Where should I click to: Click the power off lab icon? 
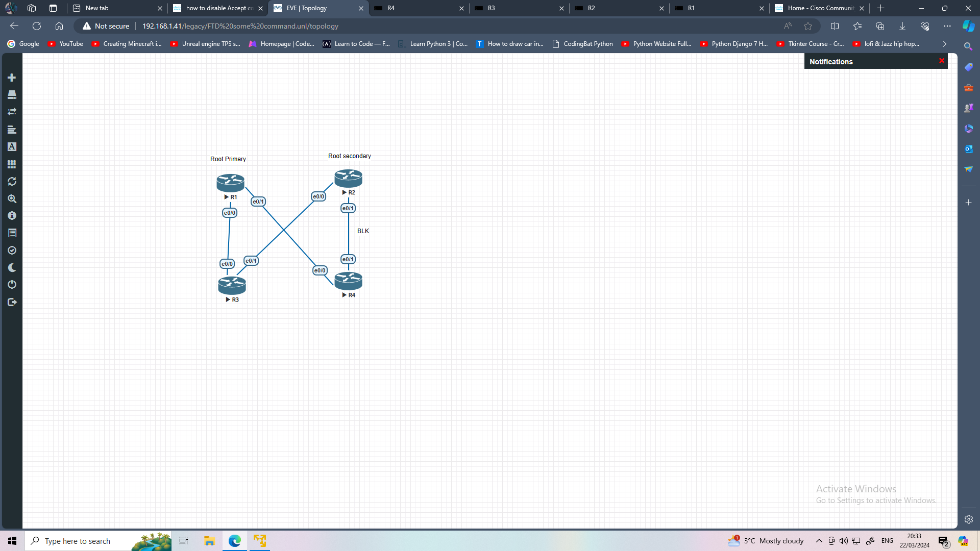point(12,284)
